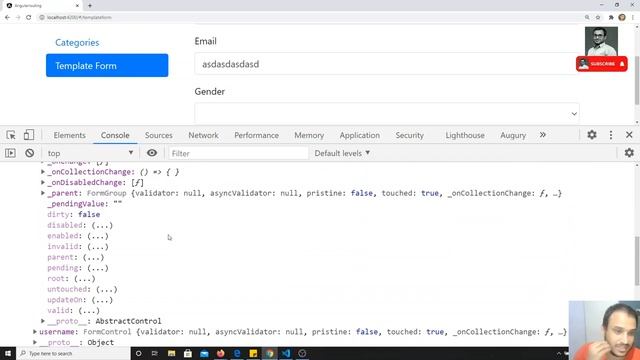Expand the _parent FormGroup entry

coord(43,193)
